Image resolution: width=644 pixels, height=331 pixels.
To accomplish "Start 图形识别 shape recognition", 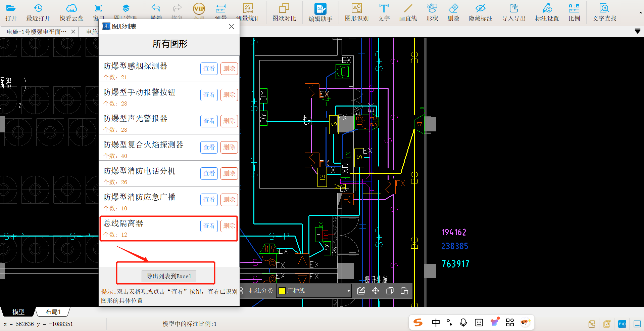I will [x=357, y=12].
